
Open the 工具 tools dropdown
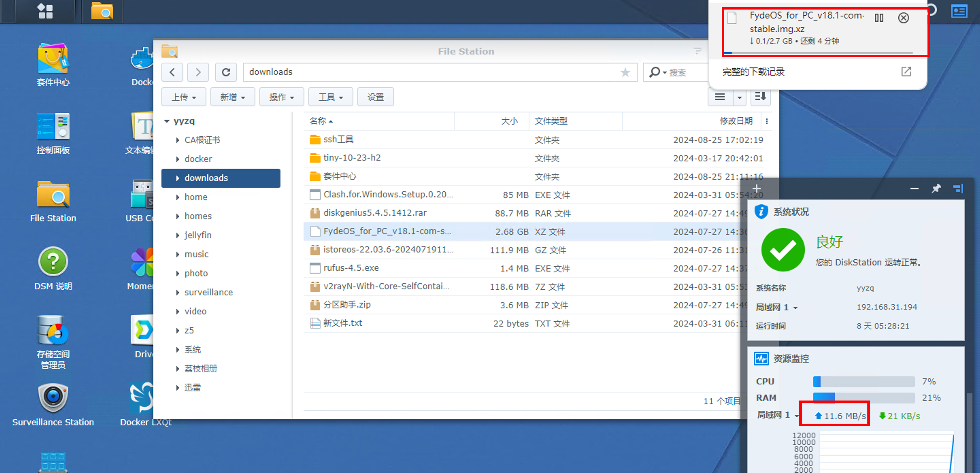[331, 97]
